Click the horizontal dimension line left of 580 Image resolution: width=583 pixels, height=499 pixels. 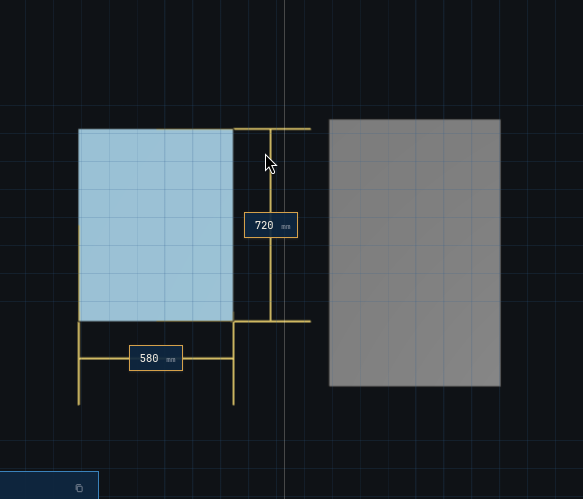coord(104,358)
